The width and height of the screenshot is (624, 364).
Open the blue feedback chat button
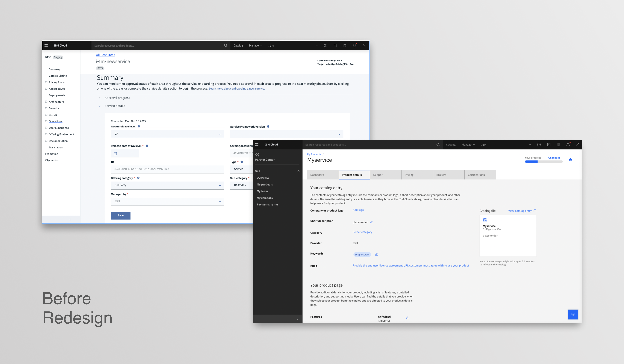coord(573,314)
